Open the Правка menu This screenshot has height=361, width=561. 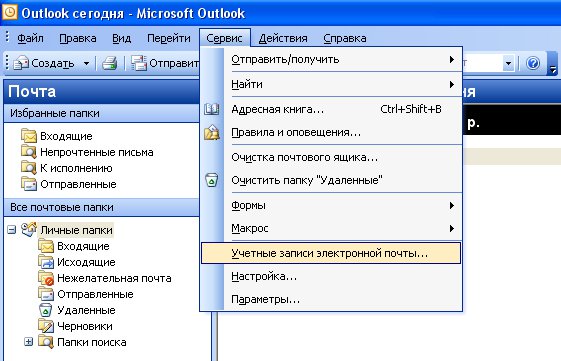point(78,38)
